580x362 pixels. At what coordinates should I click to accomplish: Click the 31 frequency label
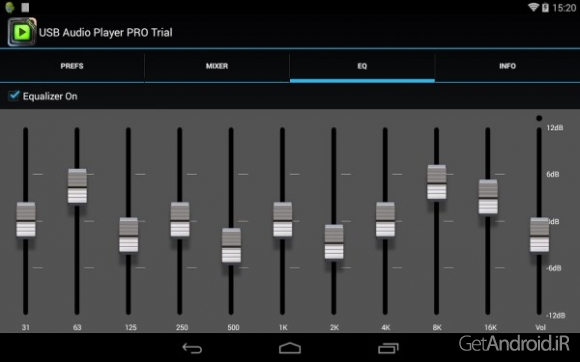click(26, 327)
